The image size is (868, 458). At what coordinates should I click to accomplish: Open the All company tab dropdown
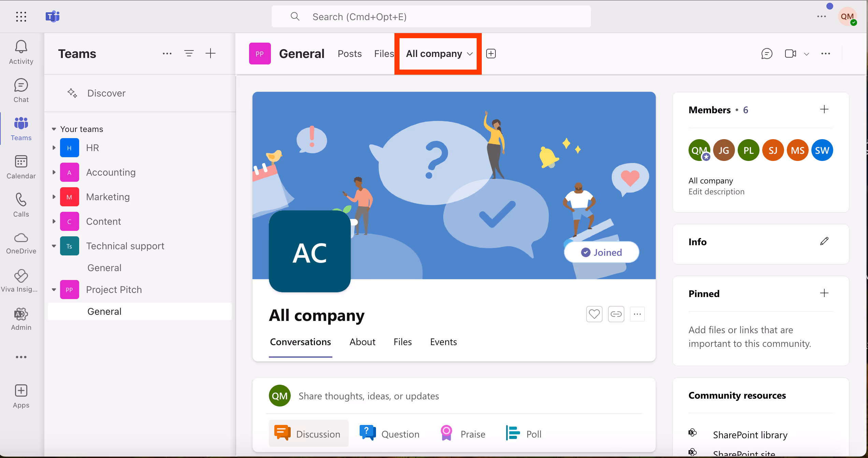tap(470, 54)
